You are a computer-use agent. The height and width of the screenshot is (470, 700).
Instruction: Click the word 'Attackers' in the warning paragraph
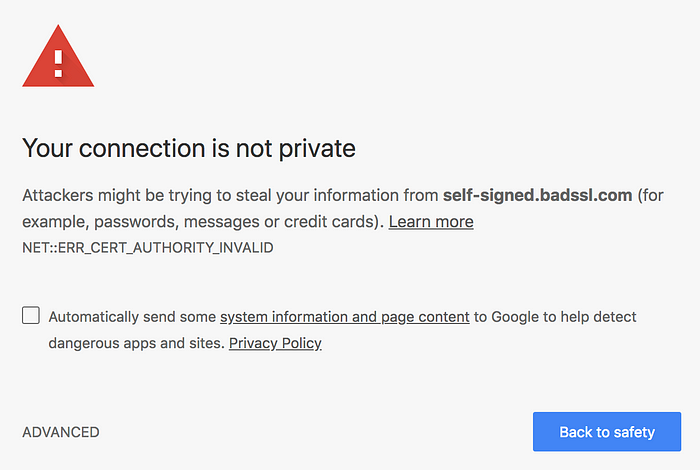point(58,195)
